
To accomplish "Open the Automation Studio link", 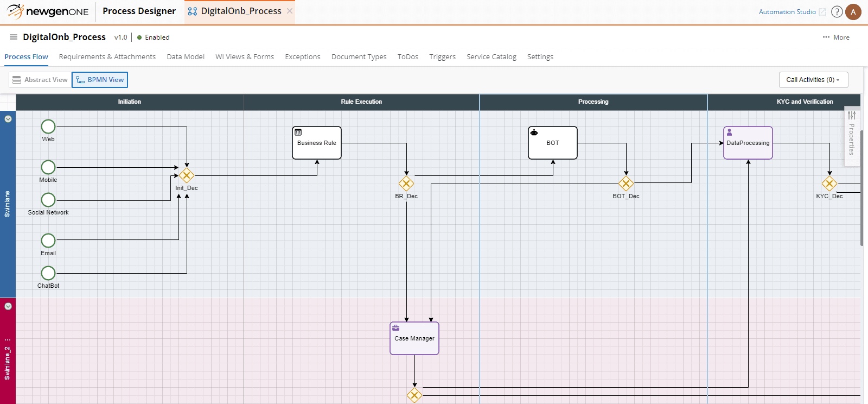I will click(x=787, y=12).
